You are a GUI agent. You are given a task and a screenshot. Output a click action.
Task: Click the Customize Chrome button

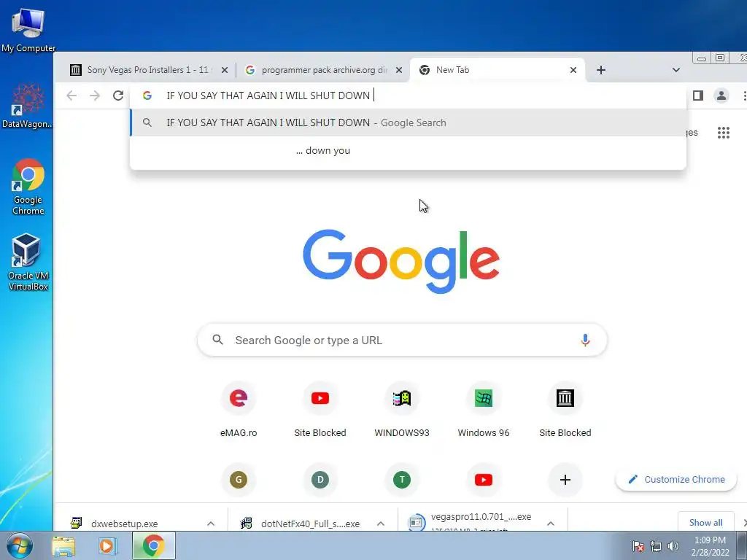tap(676, 480)
